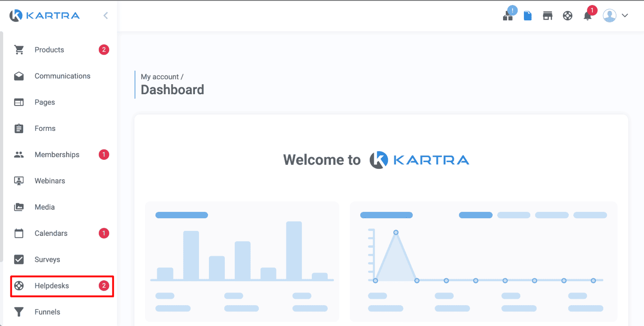
Task: Click the Funnels filter icon
Action: pyautogui.click(x=19, y=312)
